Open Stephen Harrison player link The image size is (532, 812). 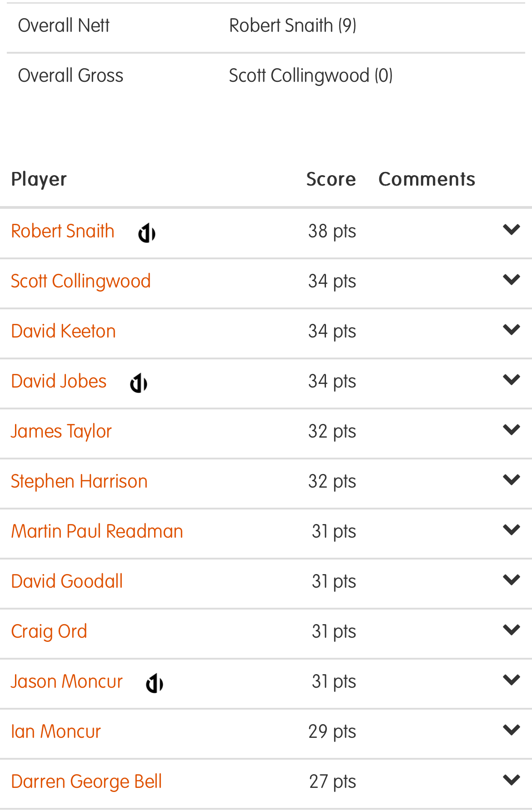80,482
